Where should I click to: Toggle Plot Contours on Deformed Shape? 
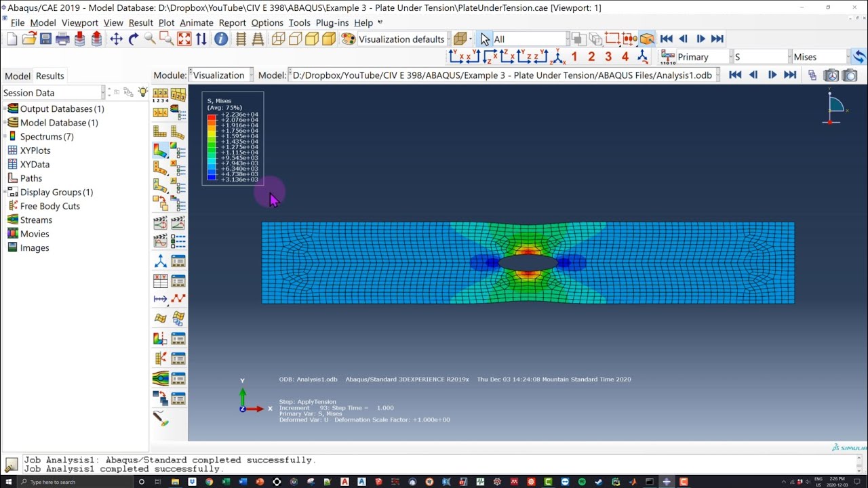[x=161, y=150]
